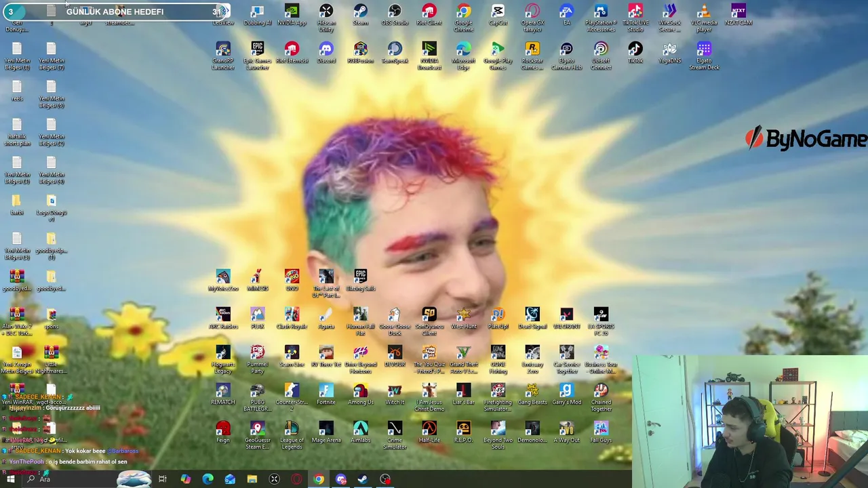Open the Liar's Bar shortcut
868x488 pixels.
coord(463,394)
